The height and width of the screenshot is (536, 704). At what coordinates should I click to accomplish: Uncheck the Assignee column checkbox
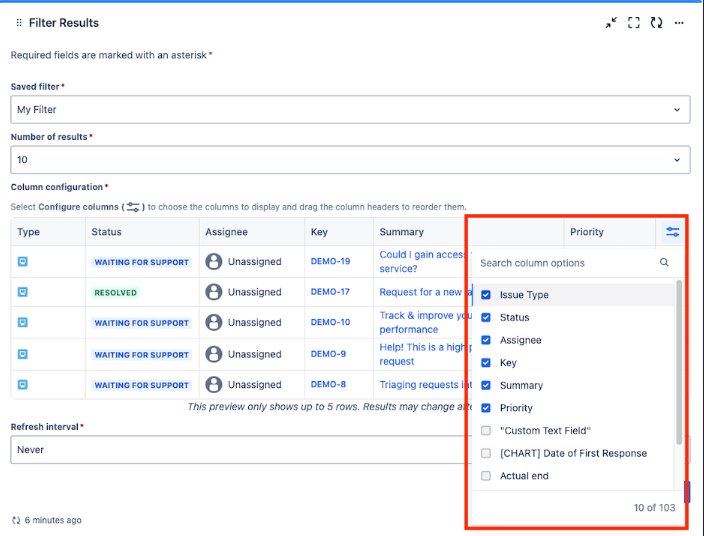486,340
